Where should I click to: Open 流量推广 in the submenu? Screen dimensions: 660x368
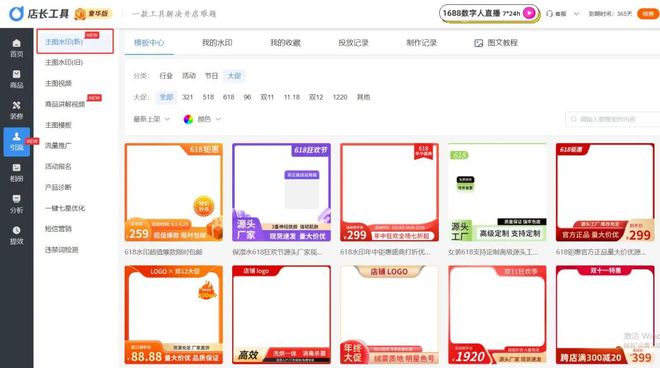(x=59, y=146)
